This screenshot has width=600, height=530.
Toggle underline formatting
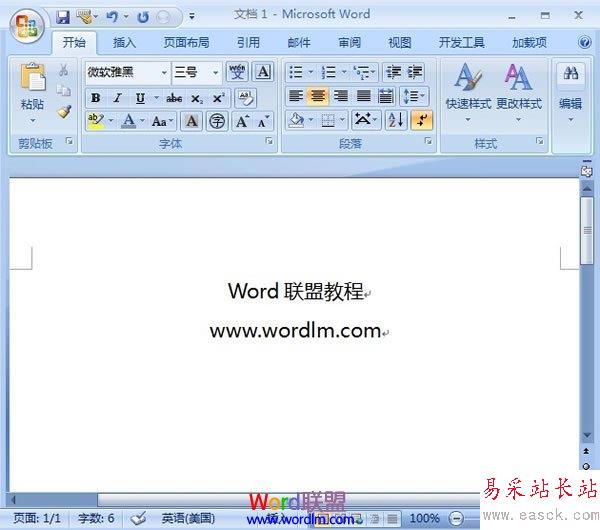(x=140, y=98)
